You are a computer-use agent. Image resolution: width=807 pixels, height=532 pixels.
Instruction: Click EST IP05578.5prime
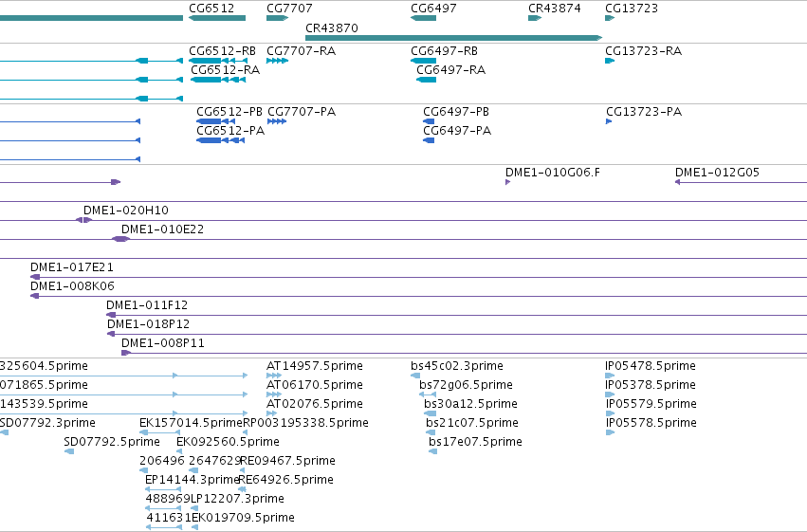pos(611,432)
